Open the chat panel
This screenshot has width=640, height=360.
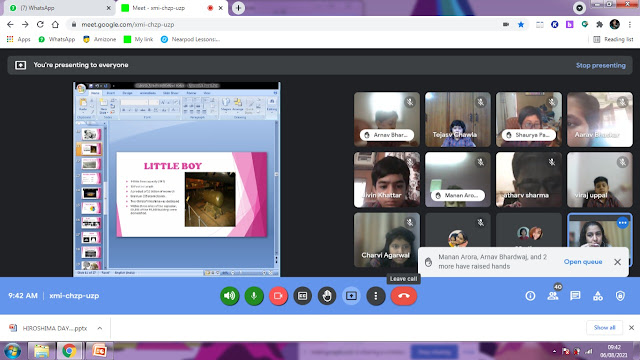pyautogui.click(x=576, y=296)
